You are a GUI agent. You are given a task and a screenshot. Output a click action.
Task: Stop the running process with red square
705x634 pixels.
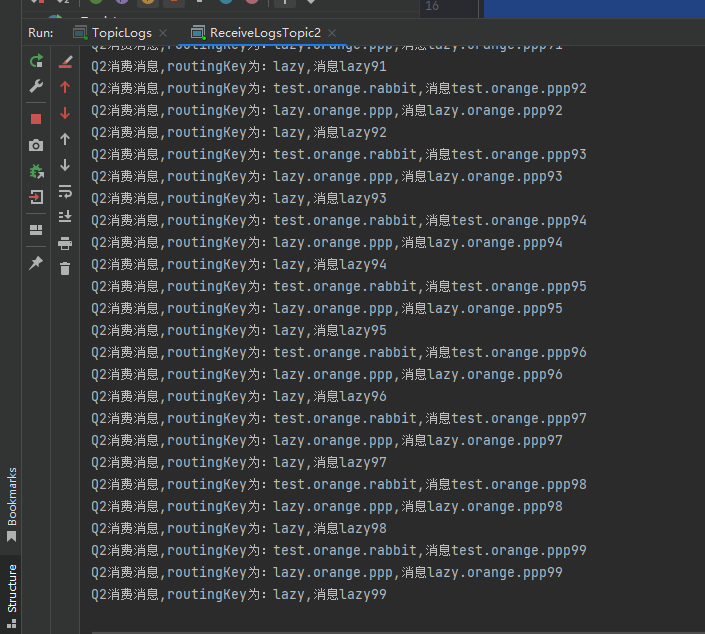[36, 119]
